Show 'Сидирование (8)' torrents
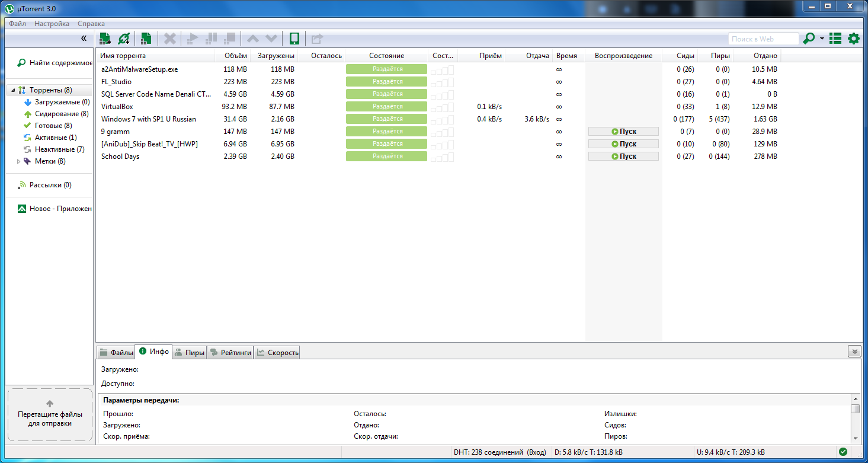868x463 pixels. (56, 114)
